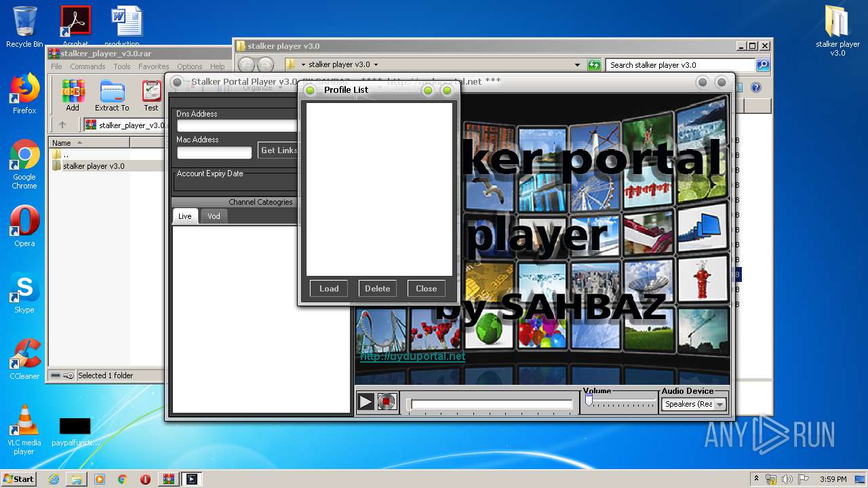Open WinRAR Options menu
This screenshot has height=488, width=868.
click(x=190, y=66)
